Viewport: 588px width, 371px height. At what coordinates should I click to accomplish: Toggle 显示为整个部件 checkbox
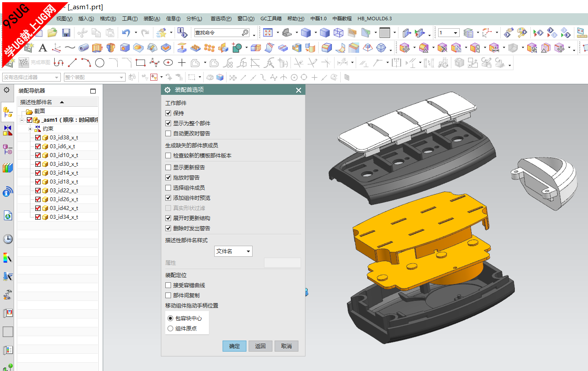(x=168, y=124)
